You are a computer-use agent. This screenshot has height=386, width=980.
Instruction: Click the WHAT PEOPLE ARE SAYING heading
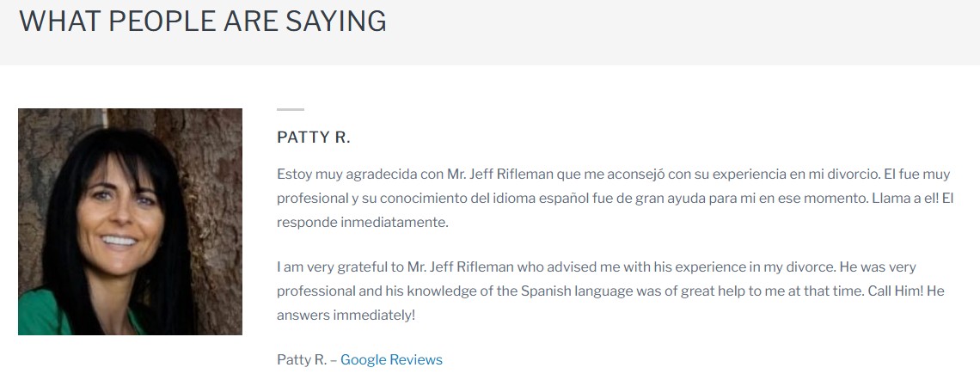pos(203,21)
